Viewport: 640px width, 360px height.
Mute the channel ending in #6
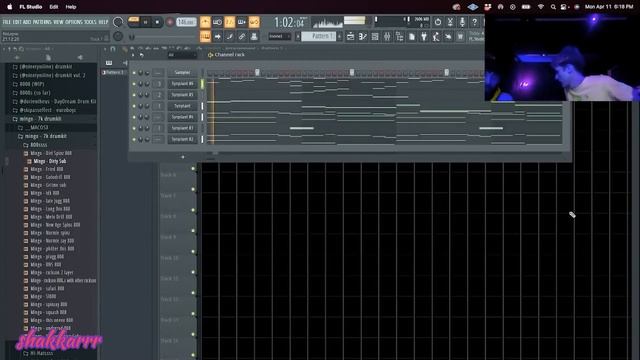click(x=134, y=84)
